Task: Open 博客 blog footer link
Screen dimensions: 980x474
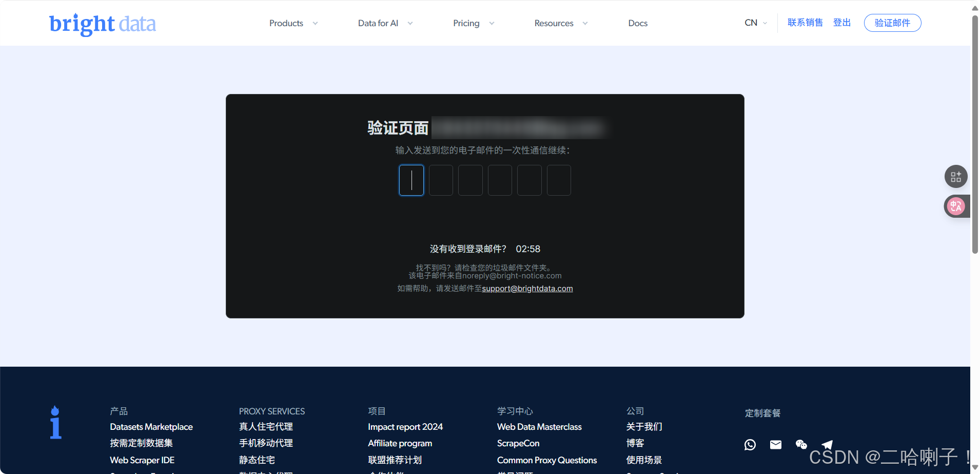Action: pyautogui.click(x=635, y=443)
